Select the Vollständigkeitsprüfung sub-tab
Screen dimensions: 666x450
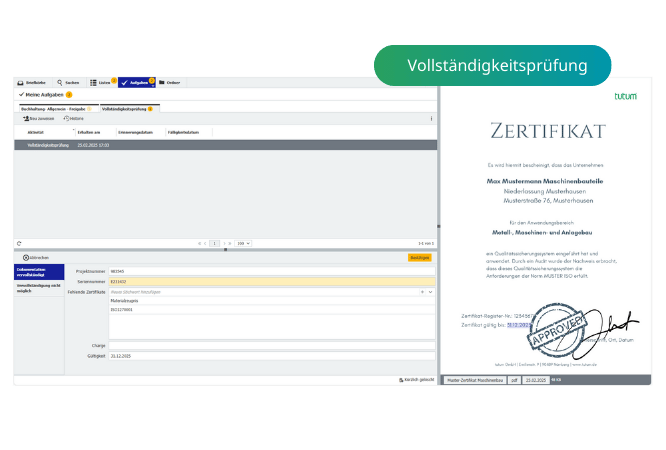click(x=130, y=109)
